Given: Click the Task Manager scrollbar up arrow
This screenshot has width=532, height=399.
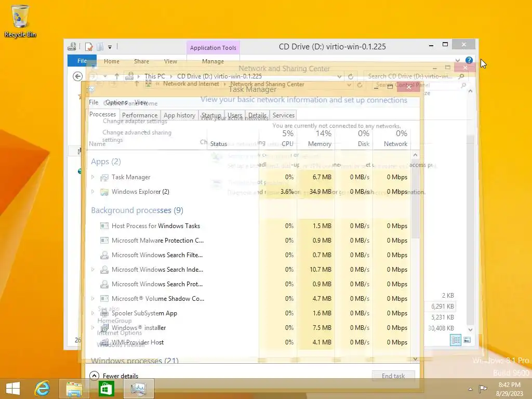Looking at the screenshot, I should coord(415,155).
